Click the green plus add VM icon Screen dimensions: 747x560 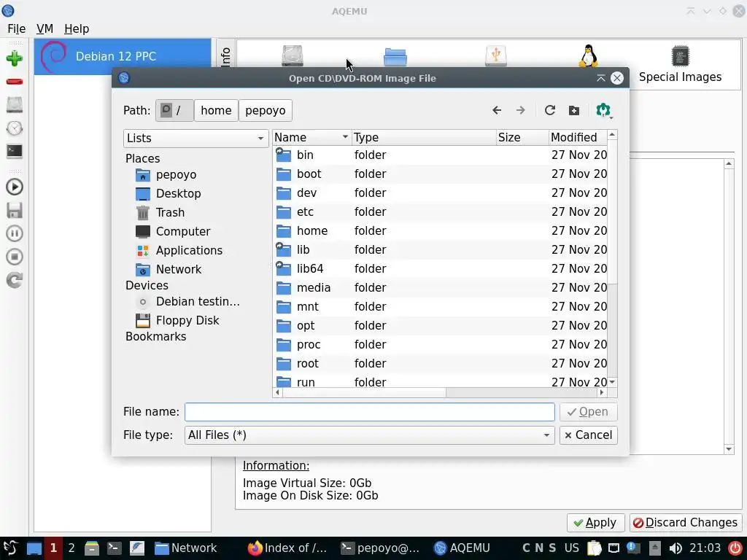click(x=15, y=58)
